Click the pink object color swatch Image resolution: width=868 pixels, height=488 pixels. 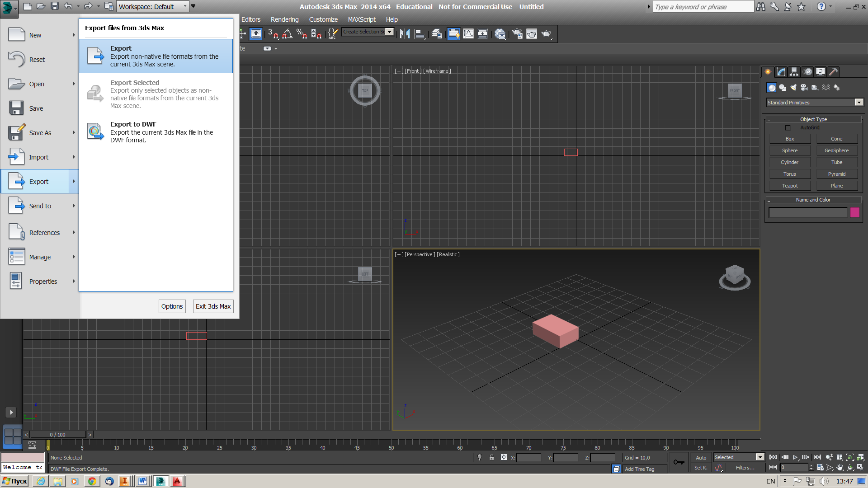[x=854, y=213]
